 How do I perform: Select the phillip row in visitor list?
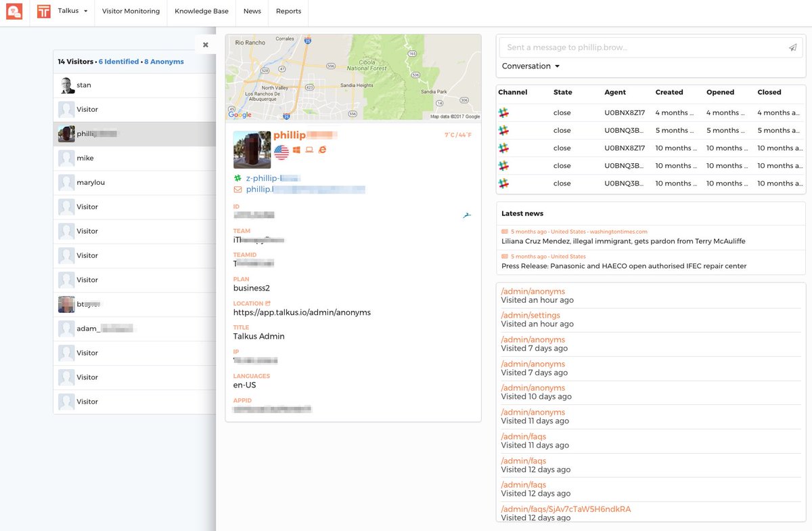(135, 134)
